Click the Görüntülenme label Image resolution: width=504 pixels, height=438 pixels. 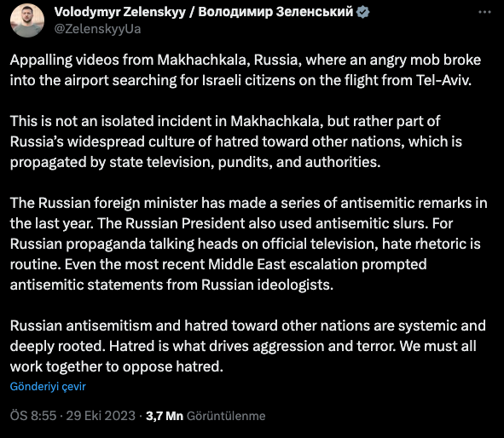click(226, 416)
